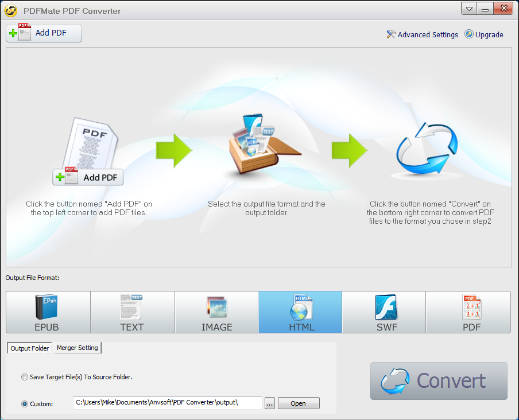Click the browse button for output path
The height and width of the screenshot is (420, 519).
point(269,403)
